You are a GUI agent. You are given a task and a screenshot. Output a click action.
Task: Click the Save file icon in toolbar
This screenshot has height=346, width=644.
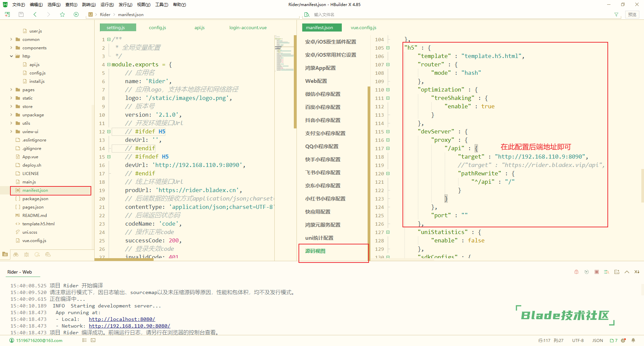(x=21, y=14)
